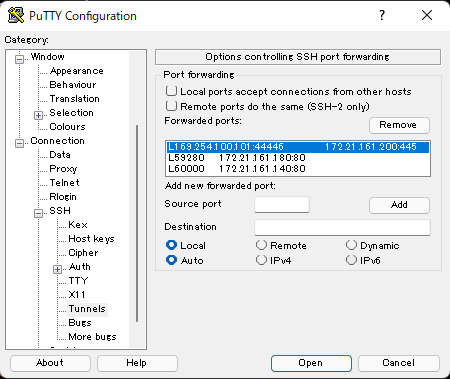Open the Translation category
Viewport: 450px width, 379px height.
pyautogui.click(x=74, y=99)
